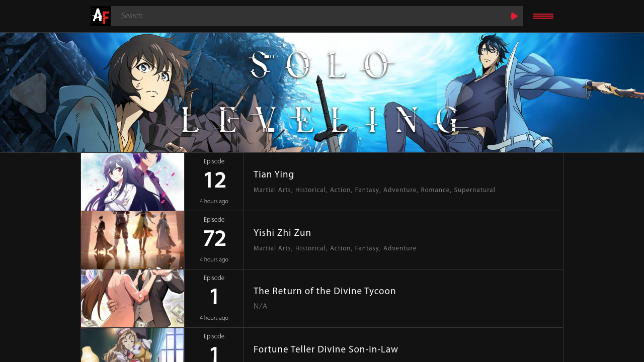Image resolution: width=644 pixels, height=362 pixels.
Task: Open Fortune Teller Divine Son-in-Law title
Action: pos(326,349)
